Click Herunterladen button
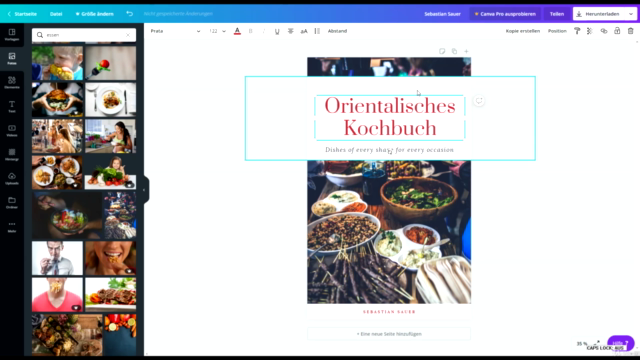The height and width of the screenshot is (360, 640). click(598, 14)
